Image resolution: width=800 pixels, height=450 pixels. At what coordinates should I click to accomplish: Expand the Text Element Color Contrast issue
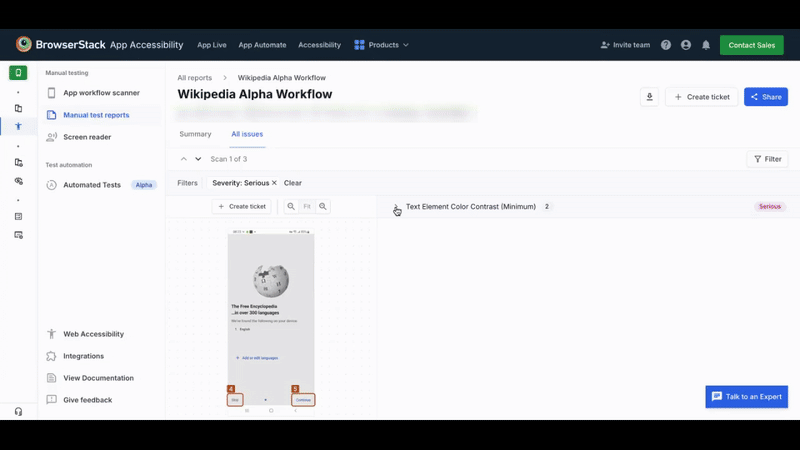[x=396, y=207]
